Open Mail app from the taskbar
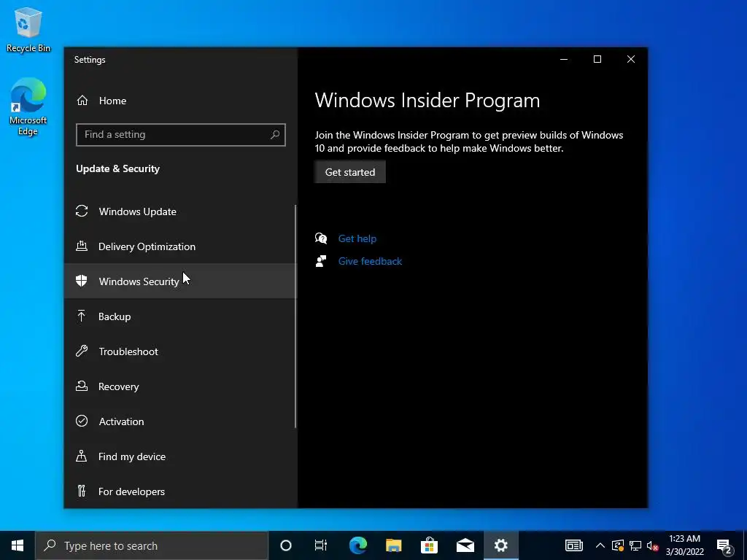Screen dimensions: 747x560 (x=465, y=545)
